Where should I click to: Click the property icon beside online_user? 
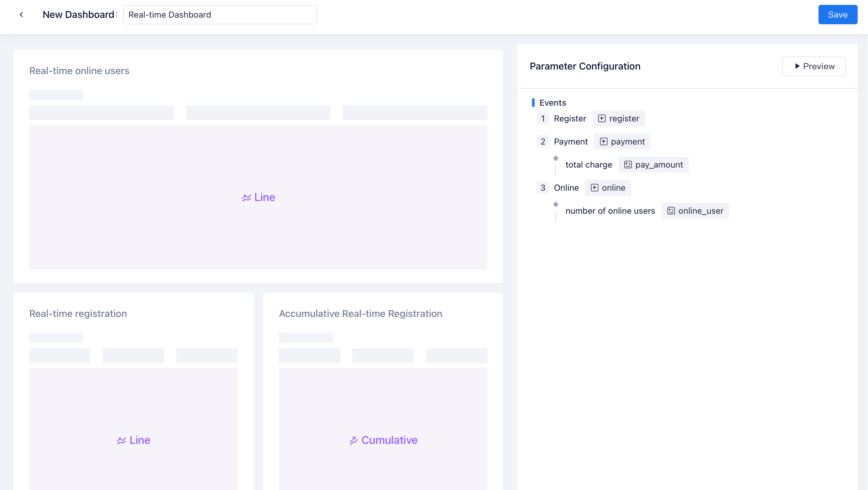(671, 211)
